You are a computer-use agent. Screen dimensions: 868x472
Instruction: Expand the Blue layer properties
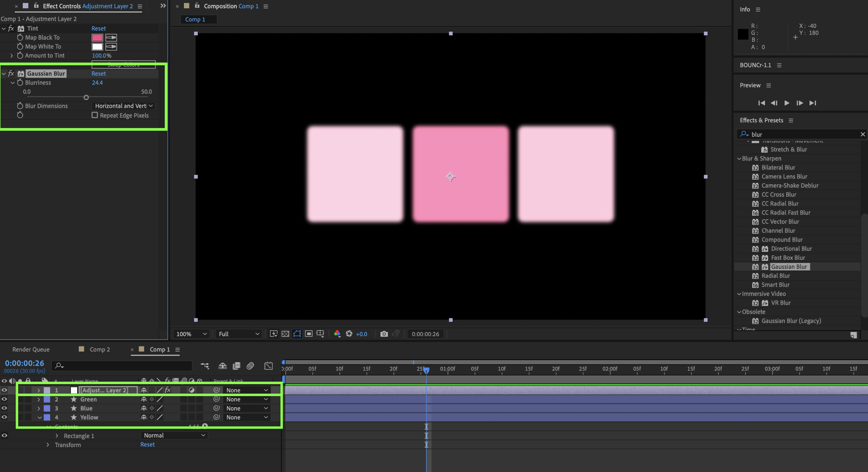pyautogui.click(x=39, y=408)
